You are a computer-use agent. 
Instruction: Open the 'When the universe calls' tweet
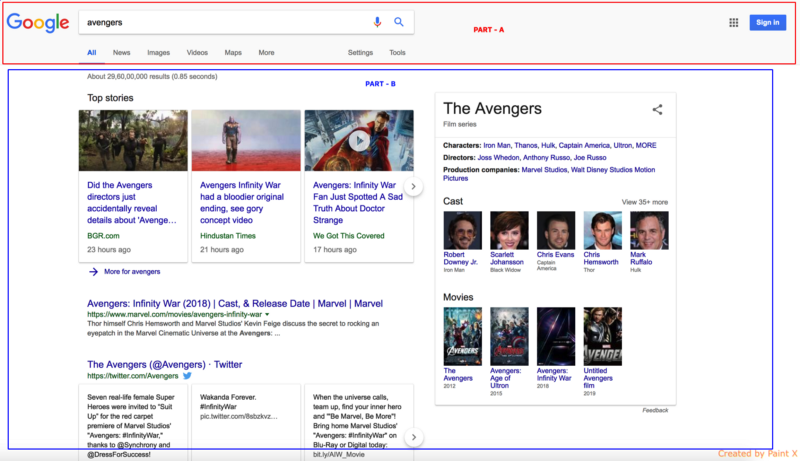358,423
